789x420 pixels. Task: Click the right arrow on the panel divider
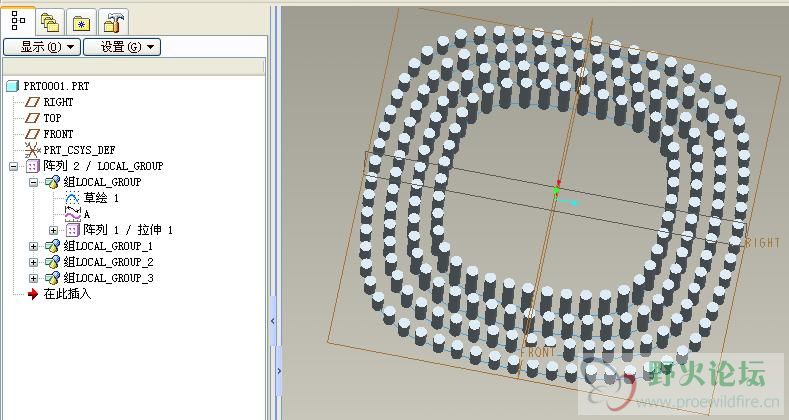pyautogui.click(x=279, y=371)
